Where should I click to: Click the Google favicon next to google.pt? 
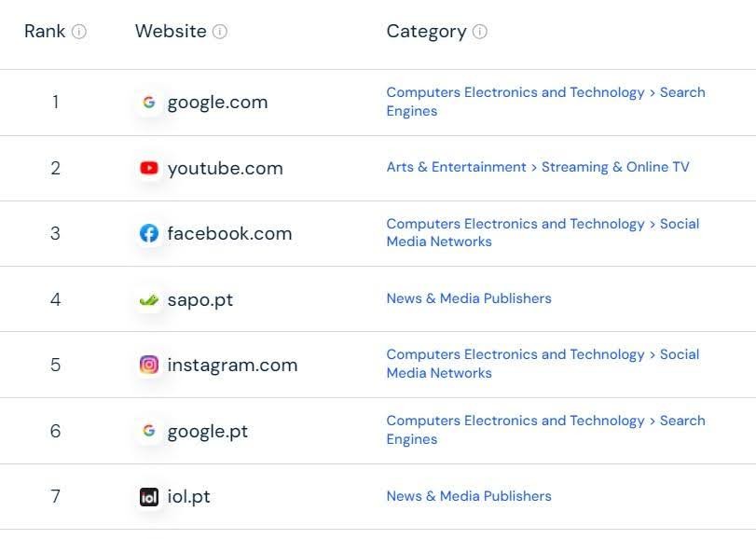click(149, 431)
